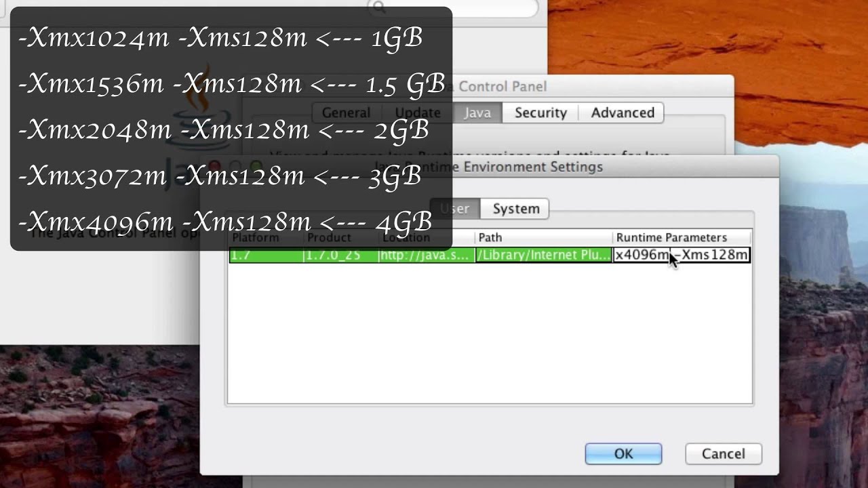Show the System runtime list tab
The width and height of the screenshot is (868, 488).
coord(515,209)
